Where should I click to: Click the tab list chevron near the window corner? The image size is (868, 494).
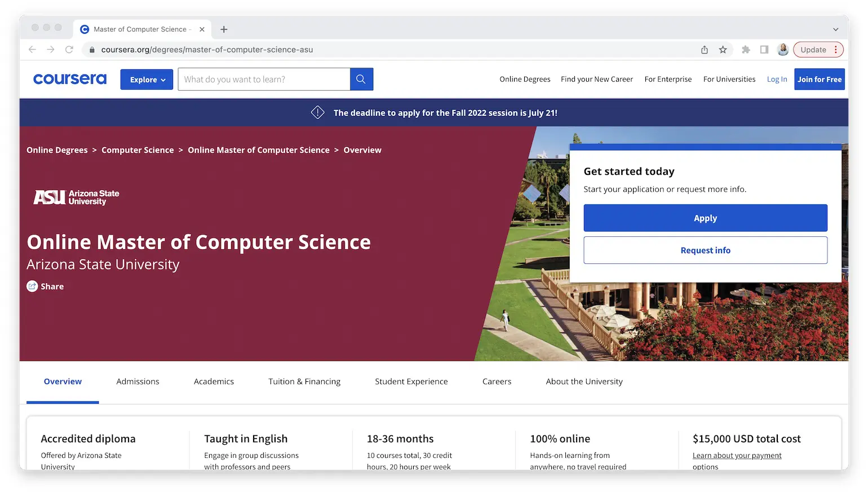[835, 29]
